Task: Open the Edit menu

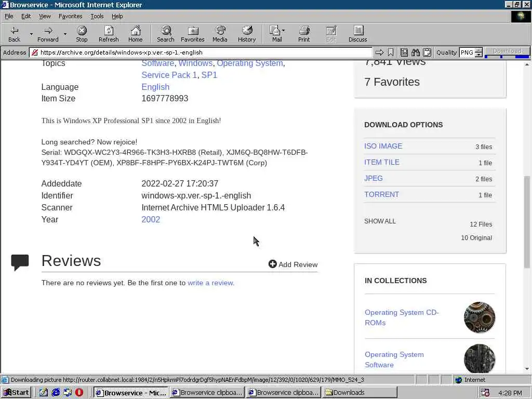Action: point(26,16)
